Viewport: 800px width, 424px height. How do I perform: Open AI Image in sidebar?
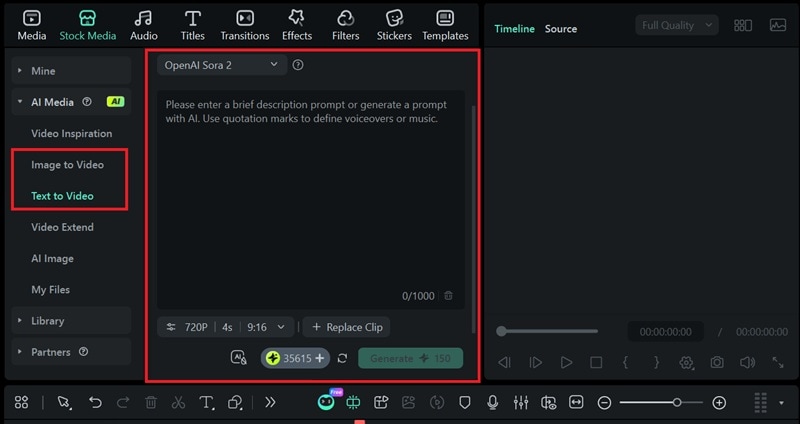tap(52, 259)
